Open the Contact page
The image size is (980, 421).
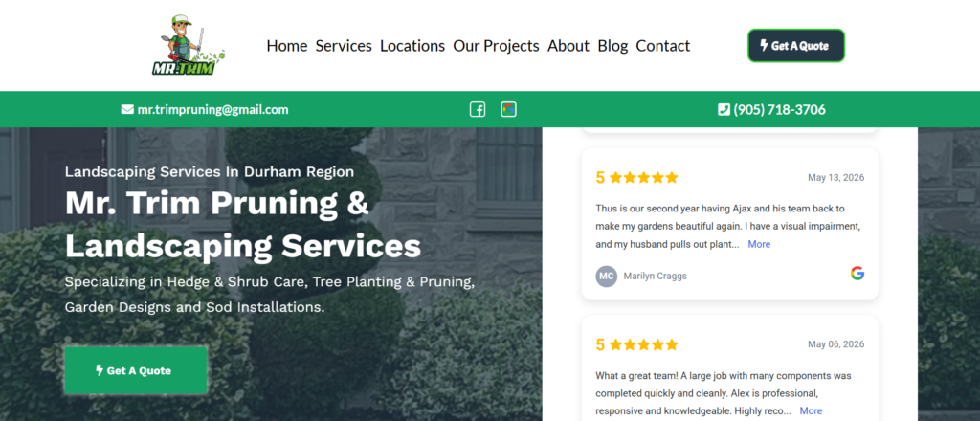pyautogui.click(x=663, y=46)
